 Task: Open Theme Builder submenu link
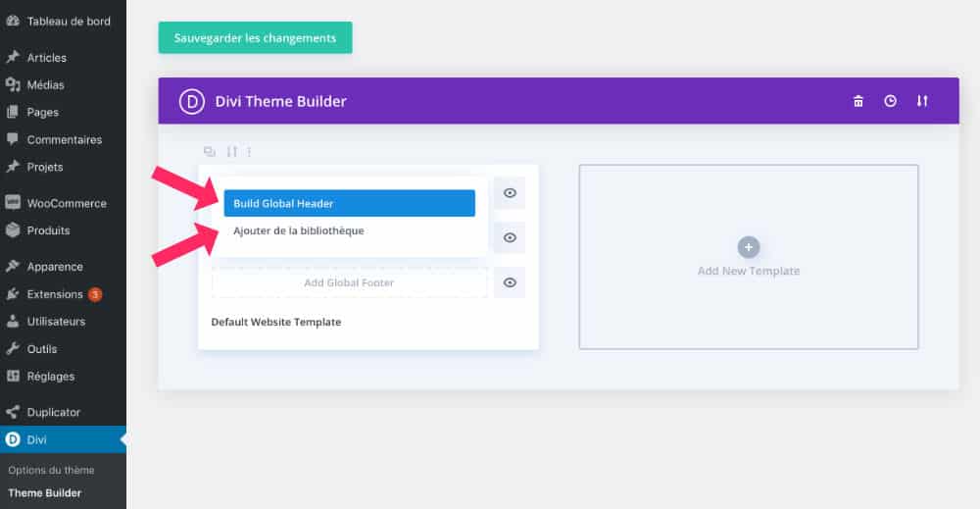(44, 492)
